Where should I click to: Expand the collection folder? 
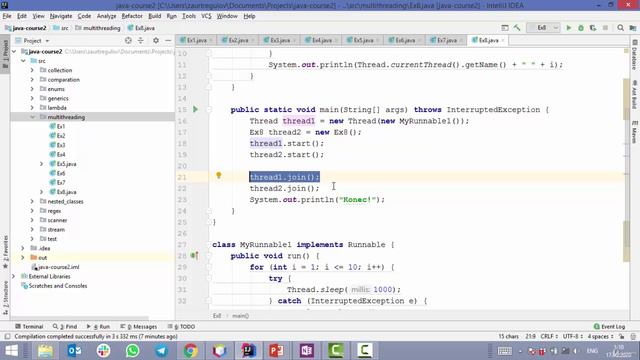[32, 70]
